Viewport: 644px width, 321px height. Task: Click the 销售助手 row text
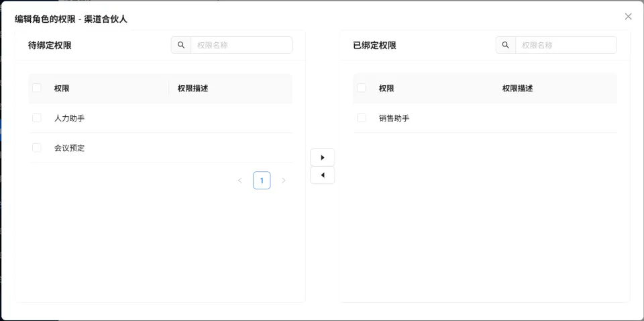pos(394,118)
